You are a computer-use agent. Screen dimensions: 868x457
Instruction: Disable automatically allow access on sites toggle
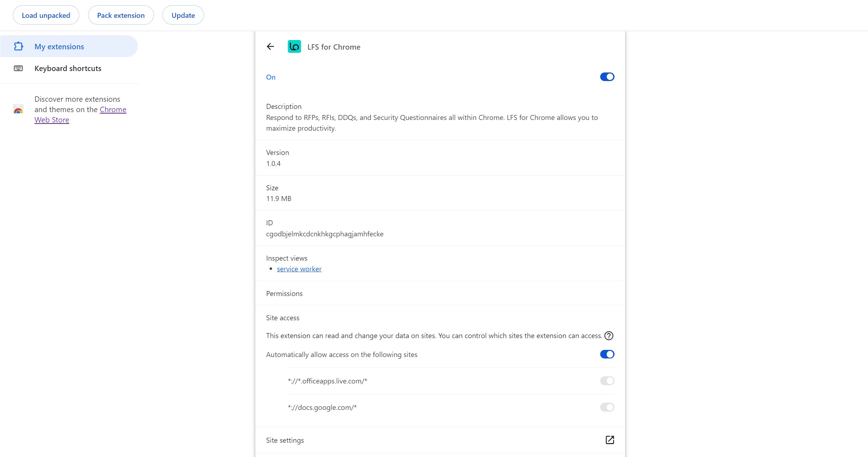tap(607, 354)
